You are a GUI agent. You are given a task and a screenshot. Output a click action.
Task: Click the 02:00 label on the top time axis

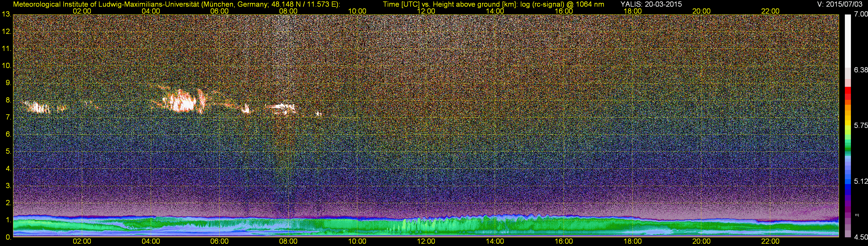click(82, 11)
